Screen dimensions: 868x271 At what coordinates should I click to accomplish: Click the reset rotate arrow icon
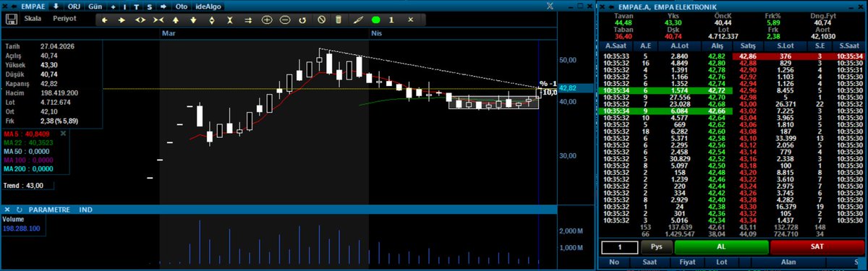pos(302,20)
